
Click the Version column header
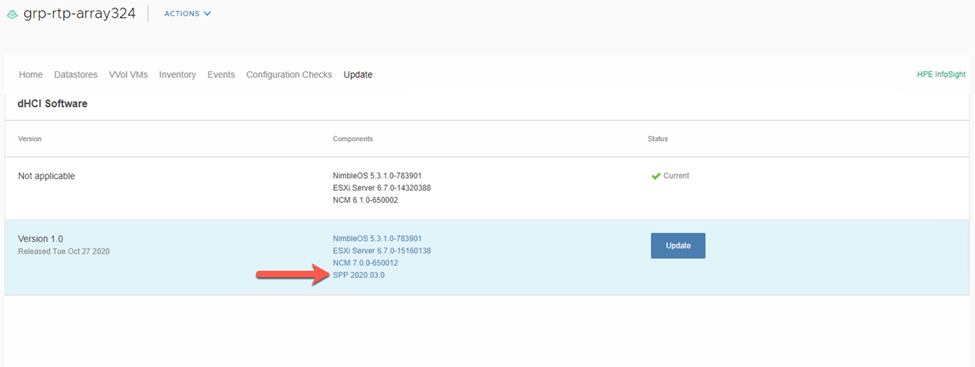pyautogui.click(x=30, y=139)
